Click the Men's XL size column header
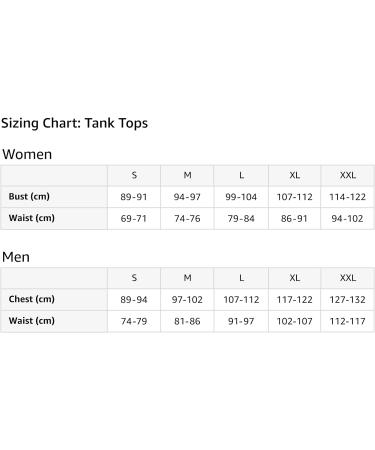Image resolution: width=375 pixels, height=450 pixels. click(x=295, y=278)
